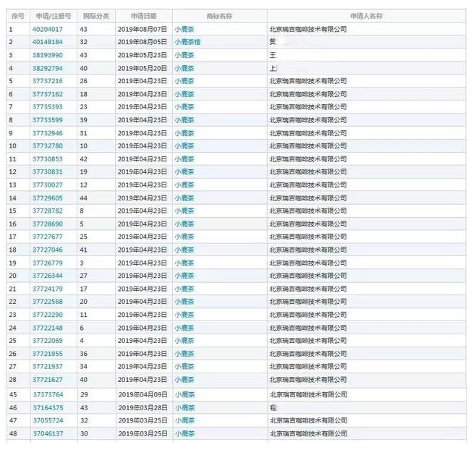Click application number 37733599
The height and width of the screenshot is (450, 476).
coord(47,120)
